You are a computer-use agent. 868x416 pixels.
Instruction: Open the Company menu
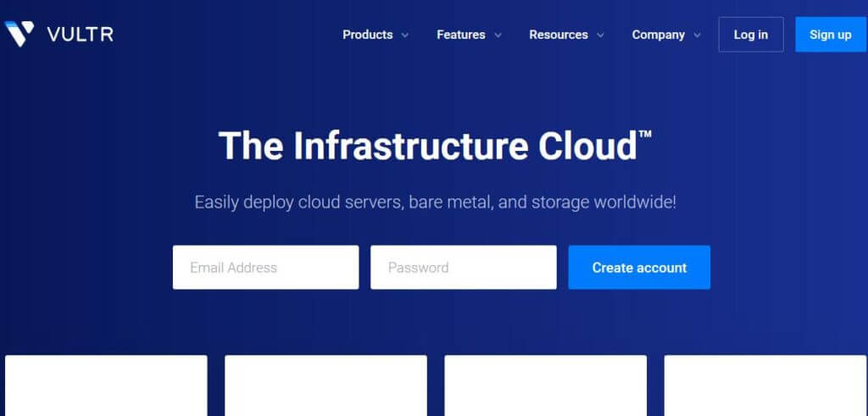[658, 35]
